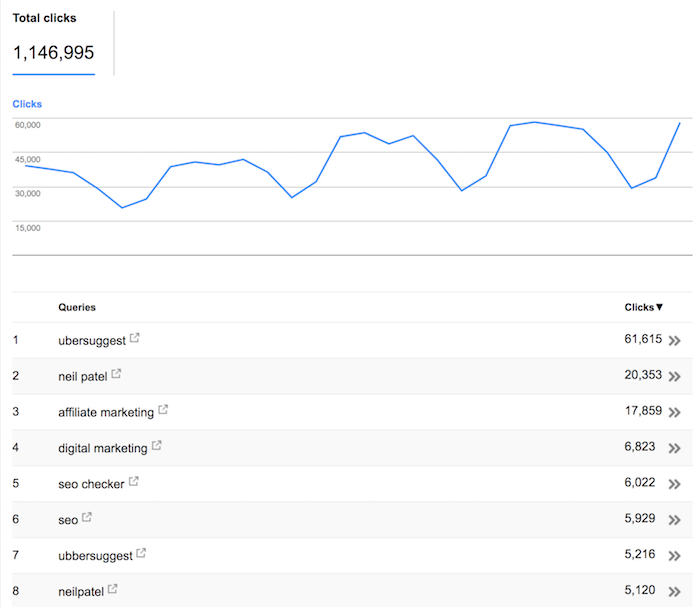Open the neilpatel query
This screenshot has height=607, width=700.
click(x=81, y=591)
